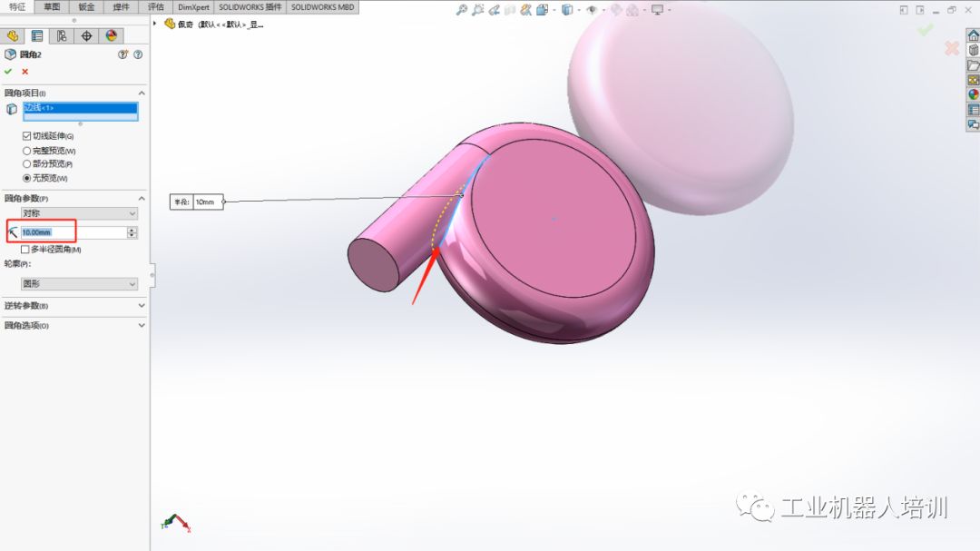Click the fillet help question mark icon
Image resolution: width=980 pixels, height=551 pixels.
click(138, 54)
